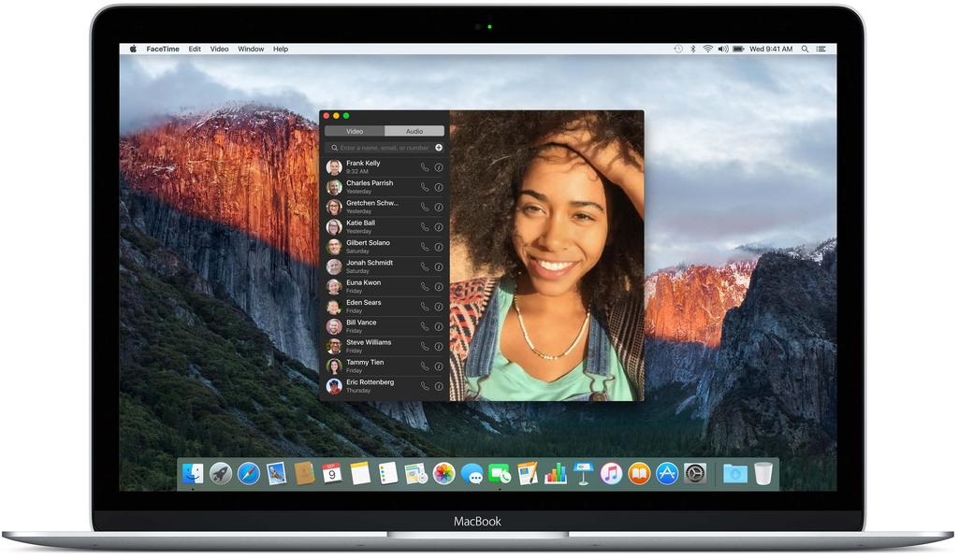Open the Help menu
This screenshot has width=958, height=560.
coord(281,49)
